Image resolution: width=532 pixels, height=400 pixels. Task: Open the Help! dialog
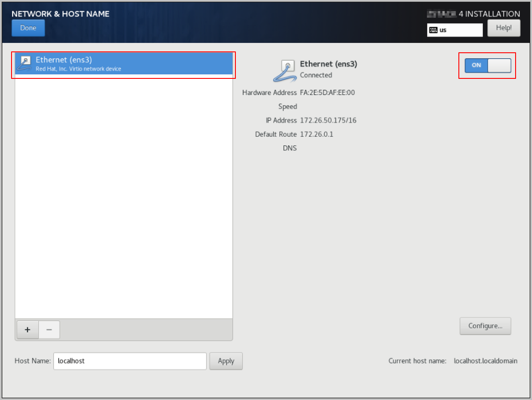pyautogui.click(x=504, y=28)
